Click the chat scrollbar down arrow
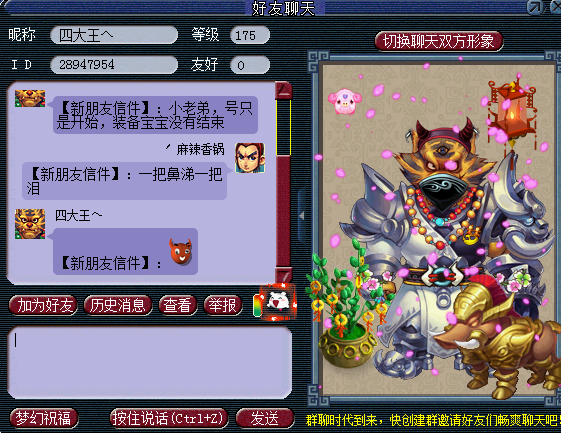The height and width of the screenshot is (433, 561). [x=284, y=276]
